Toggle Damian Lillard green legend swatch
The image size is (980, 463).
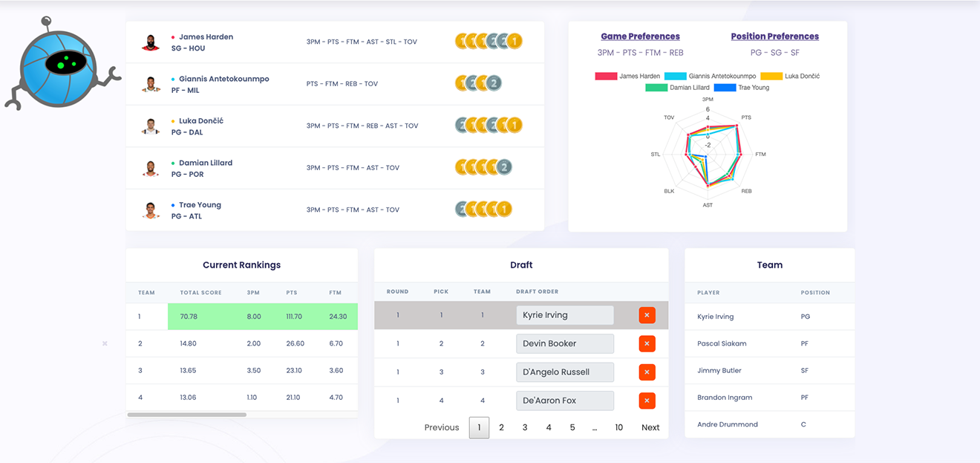[656, 88]
